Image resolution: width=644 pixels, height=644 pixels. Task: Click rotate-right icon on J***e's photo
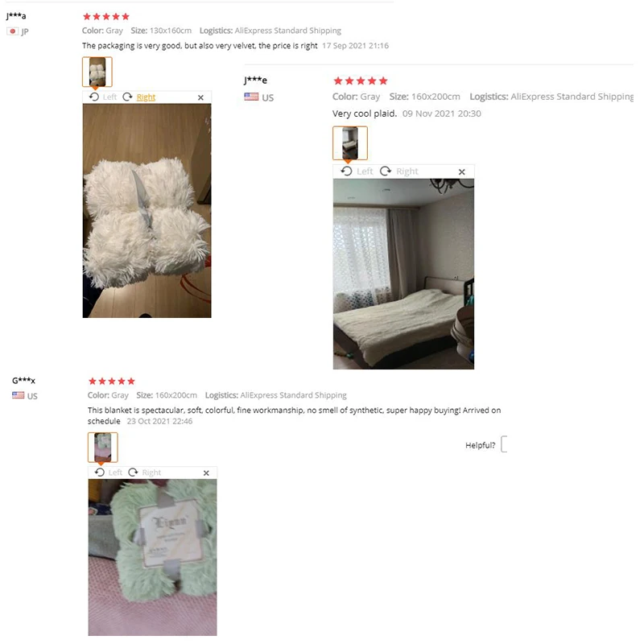pos(386,171)
